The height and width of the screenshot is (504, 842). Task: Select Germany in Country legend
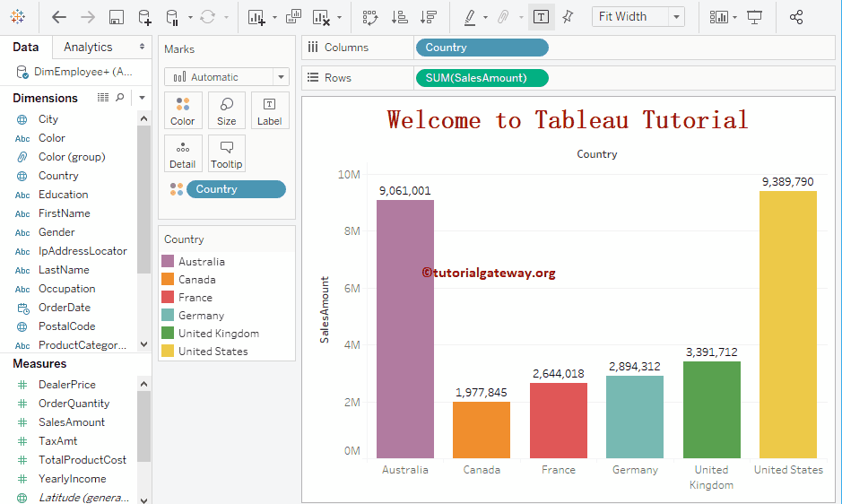tap(202, 316)
